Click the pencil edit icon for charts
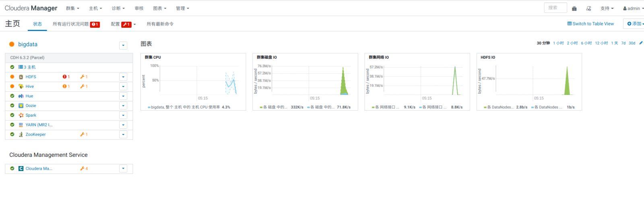 pyautogui.click(x=641, y=43)
